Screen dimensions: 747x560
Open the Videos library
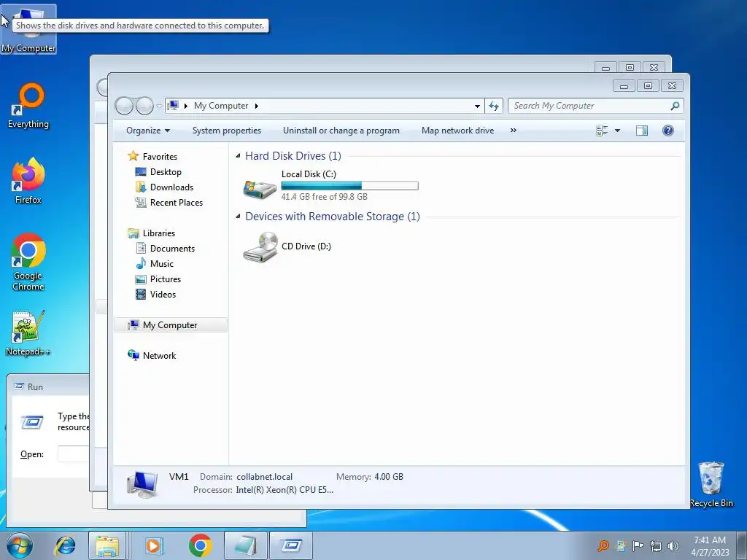(163, 295)
